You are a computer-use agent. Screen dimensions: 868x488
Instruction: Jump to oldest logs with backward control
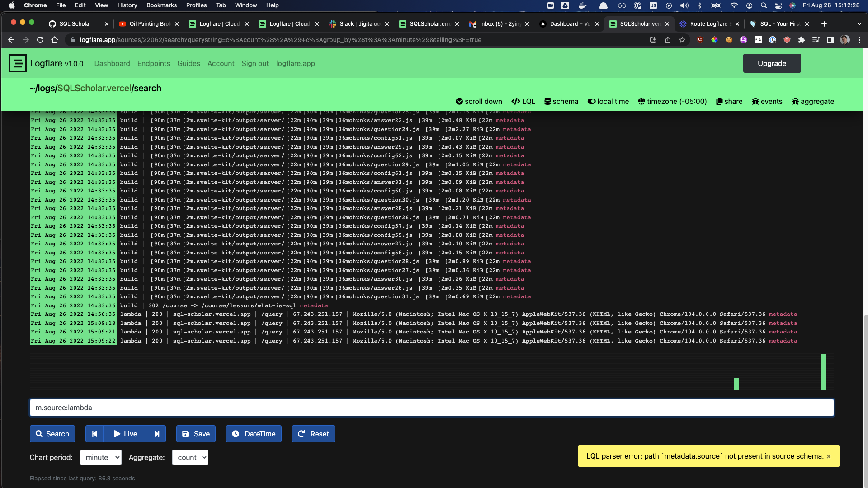pyautogui.click(x=94, y=434)
